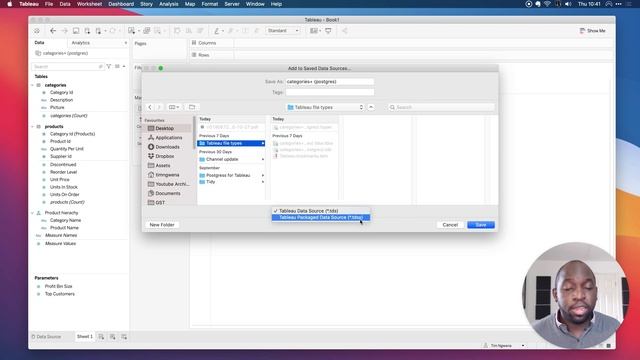Click the Search field in save dialog
This screenshot has height=360, width=640.
point(441,107)
